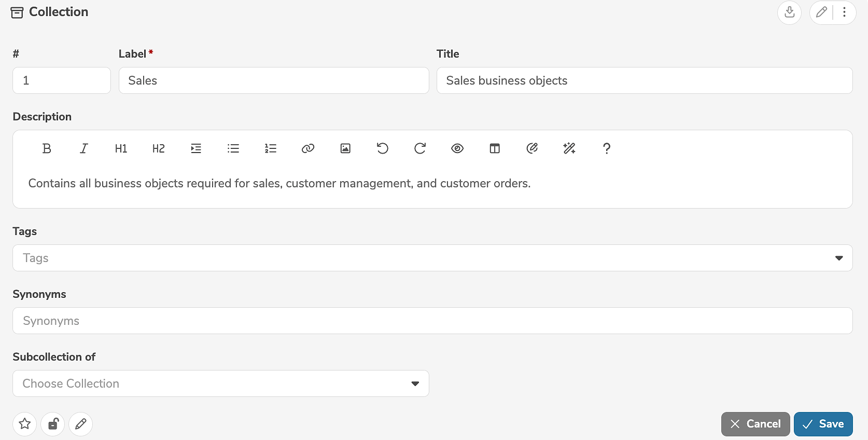
Task: Undo the last description edit
Action: click(383, 149)
